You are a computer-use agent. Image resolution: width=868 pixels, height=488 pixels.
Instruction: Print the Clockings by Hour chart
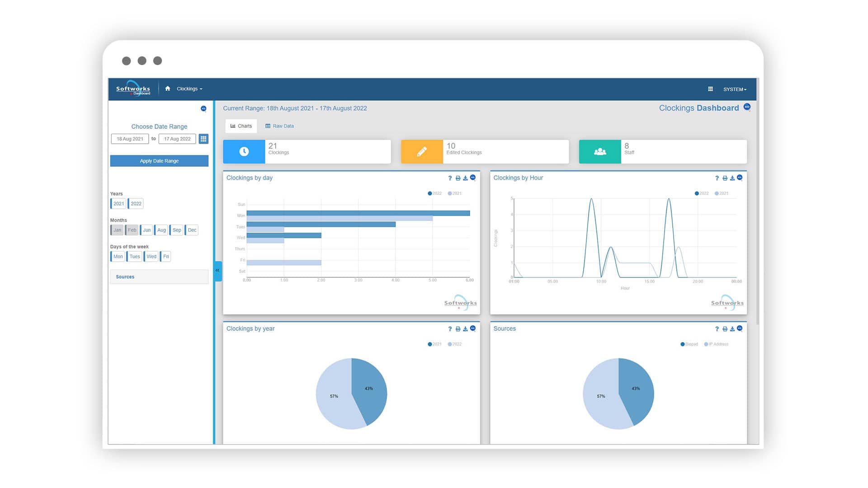coord(725,178)
